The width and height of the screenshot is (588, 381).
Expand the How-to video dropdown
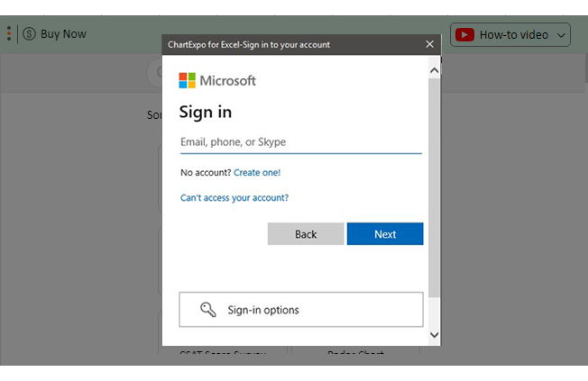[561, 35]
